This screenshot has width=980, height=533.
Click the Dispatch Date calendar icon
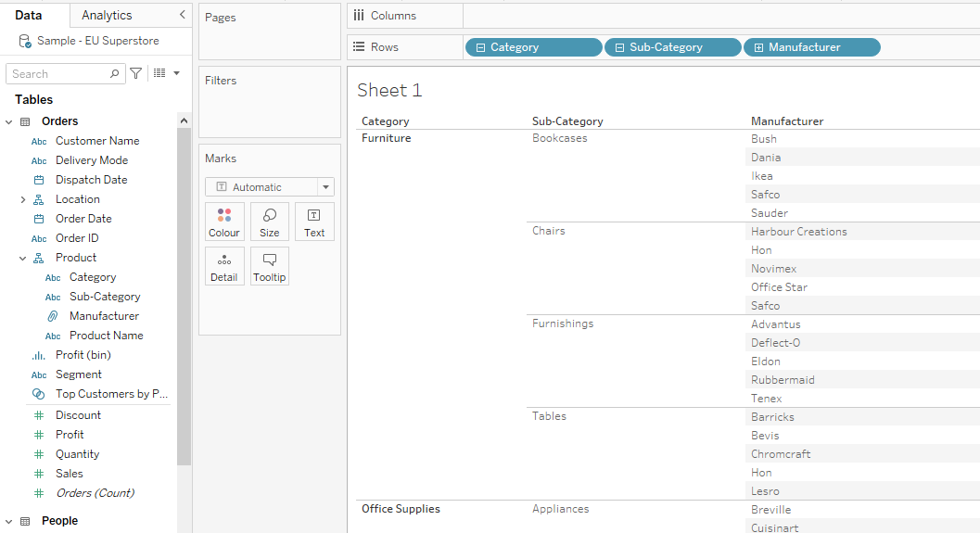[39, 180]
